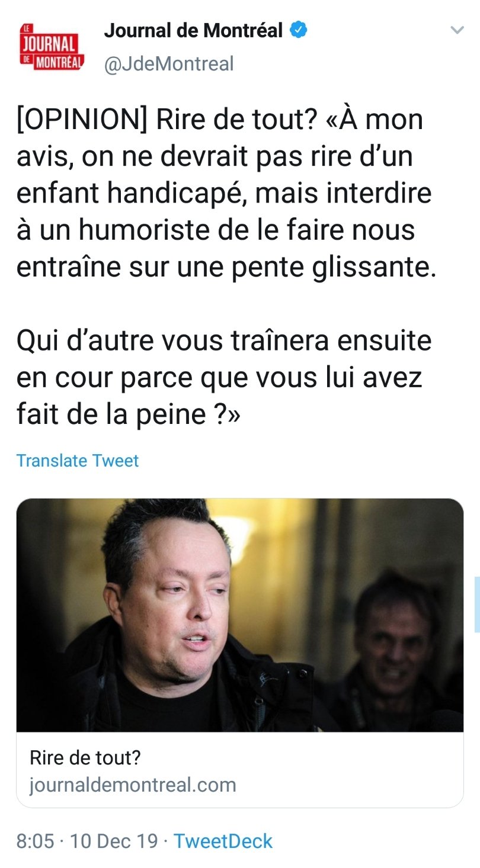Tap the [OPINION] opening tweet paragraph
Image resolution: width=480 pixels, height=868 pixels.
tap(226, 194)
